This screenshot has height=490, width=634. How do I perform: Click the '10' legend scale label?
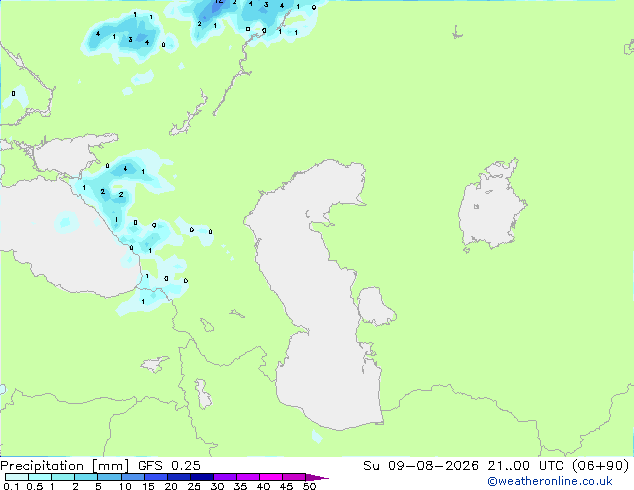pos(125,486)
